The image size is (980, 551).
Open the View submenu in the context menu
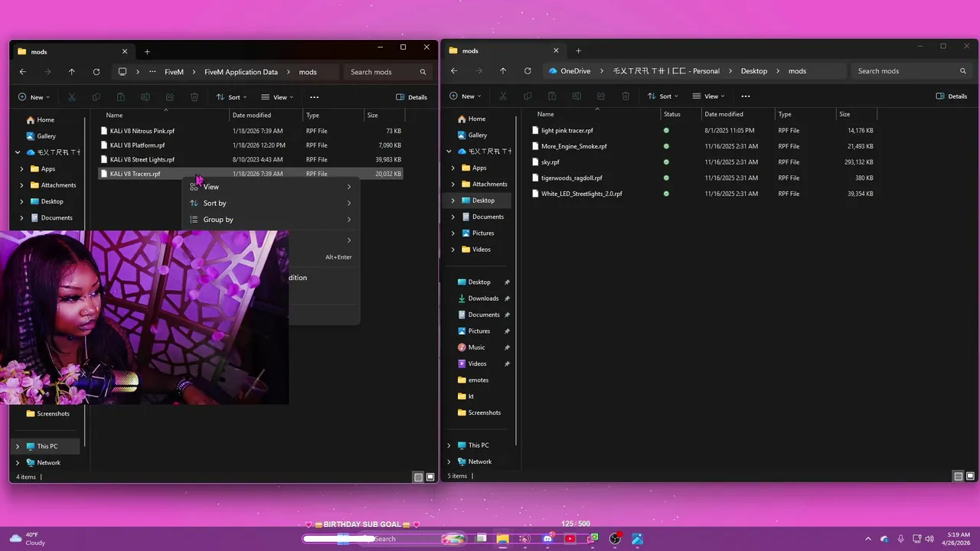pyautogui.click(x=271, y=187)
